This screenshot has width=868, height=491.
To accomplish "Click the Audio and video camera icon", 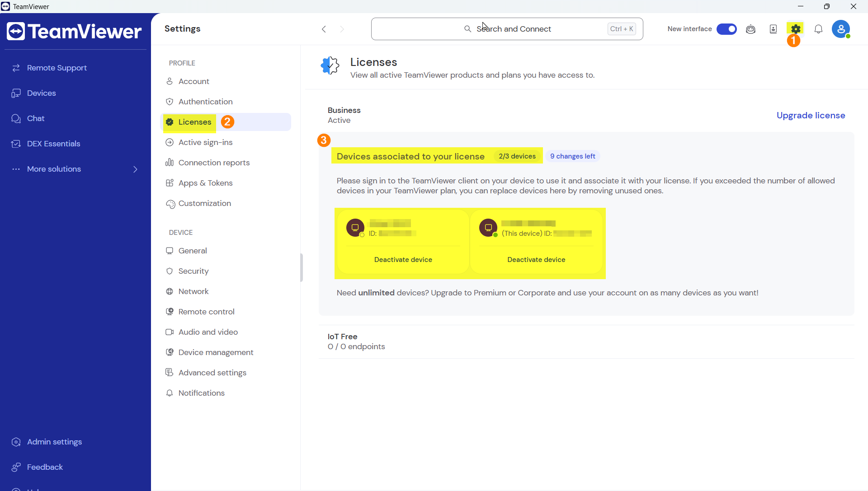I will tap(170, 332).
